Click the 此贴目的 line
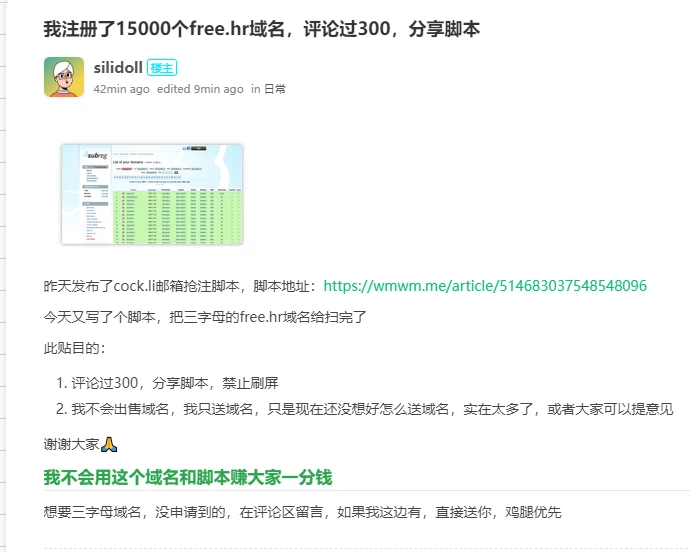Viewport: 690px width, 552px height. click(74, 349)
